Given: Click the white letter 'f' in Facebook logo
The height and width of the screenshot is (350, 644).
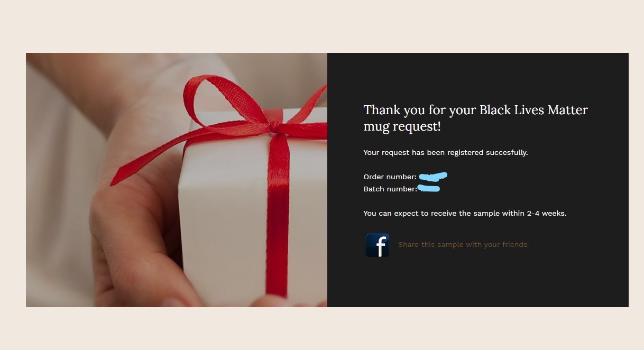Looking at the screenshot, I should [380, 247].
